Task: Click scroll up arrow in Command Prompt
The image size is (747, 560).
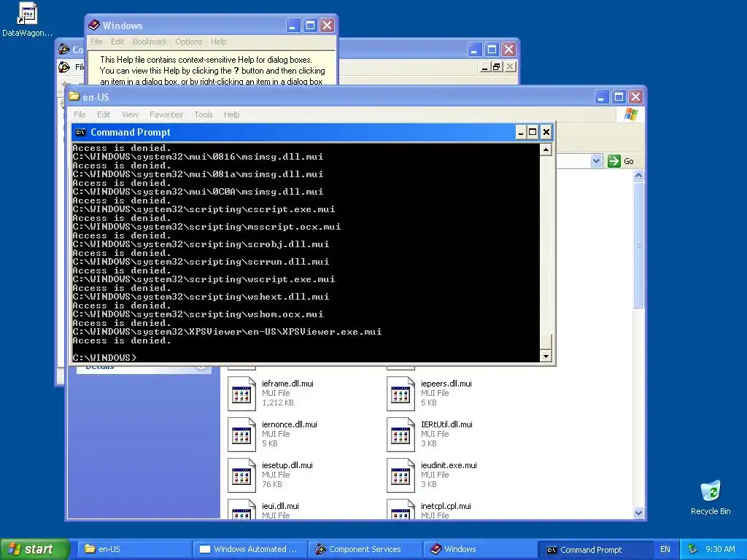Action: [546, 149]
